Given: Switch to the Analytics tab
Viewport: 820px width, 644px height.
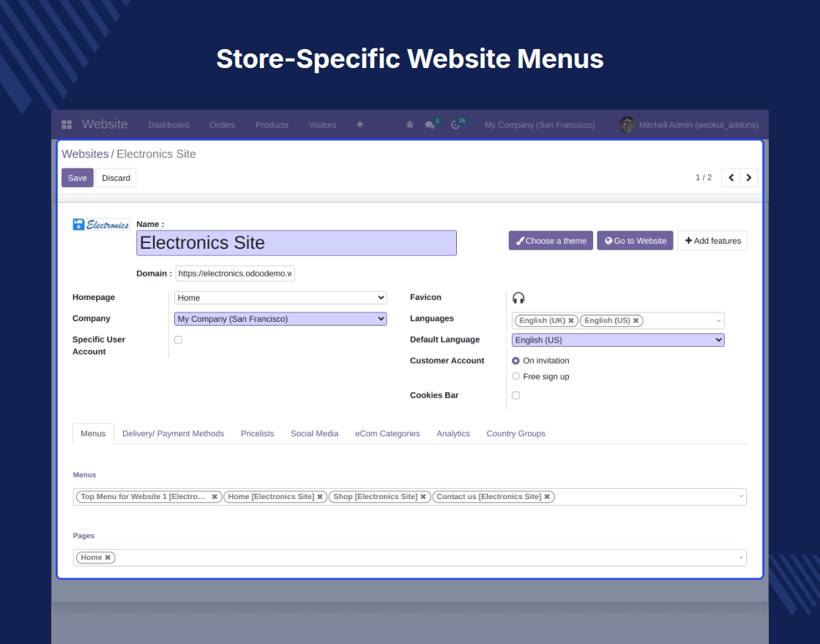Looking at the screenshot, I should tap(453, 433).
